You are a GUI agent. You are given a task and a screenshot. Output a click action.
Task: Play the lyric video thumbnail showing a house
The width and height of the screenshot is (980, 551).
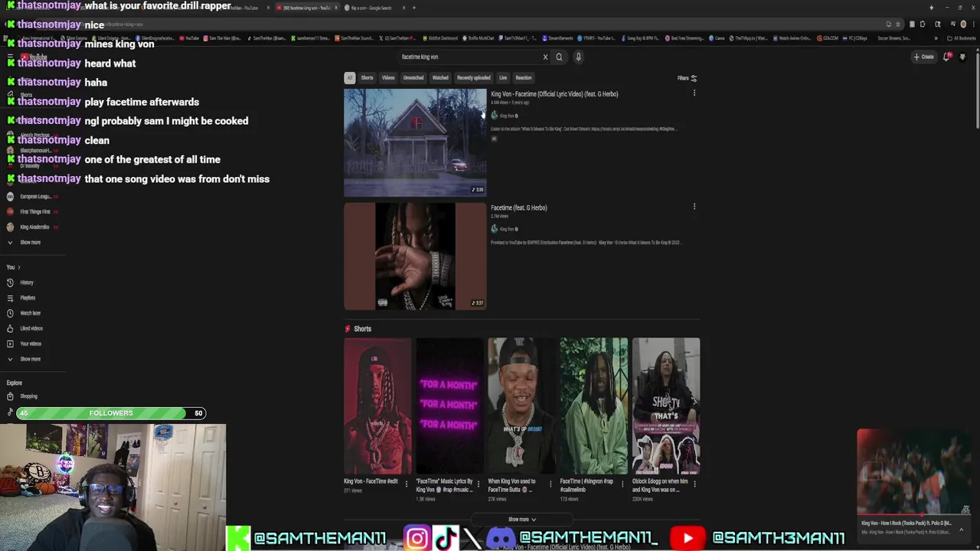click(x=415, y=142)
